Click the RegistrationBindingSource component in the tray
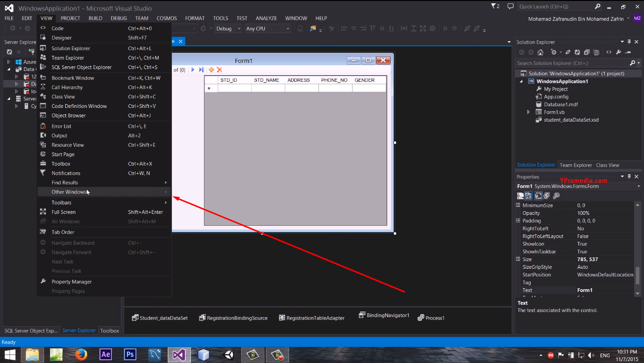644x363 pixels. [233, 318]
